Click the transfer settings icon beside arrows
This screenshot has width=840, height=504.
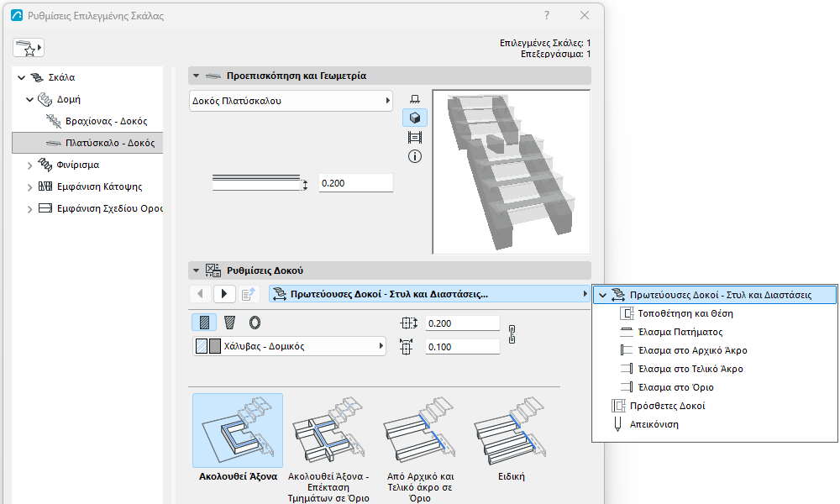point(249,293)
